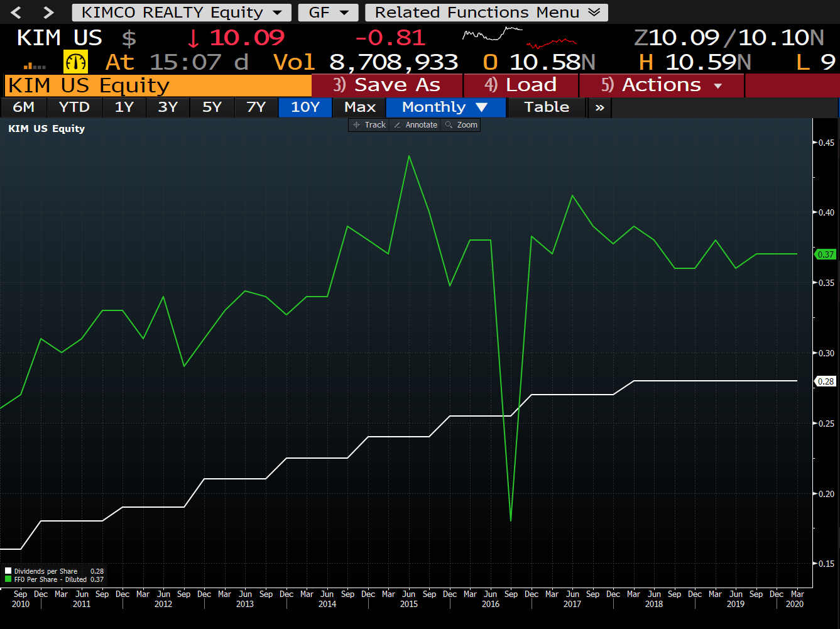The width and height of the screenshot is (840, 629).
Task: Select the 3Y range tab
Action: pyautogui.click(x=168, y=107)
